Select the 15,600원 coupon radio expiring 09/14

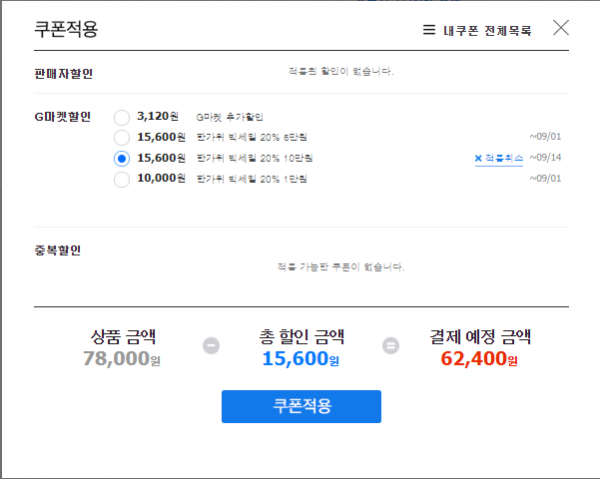pyautogui.click(x=122, y=158)
